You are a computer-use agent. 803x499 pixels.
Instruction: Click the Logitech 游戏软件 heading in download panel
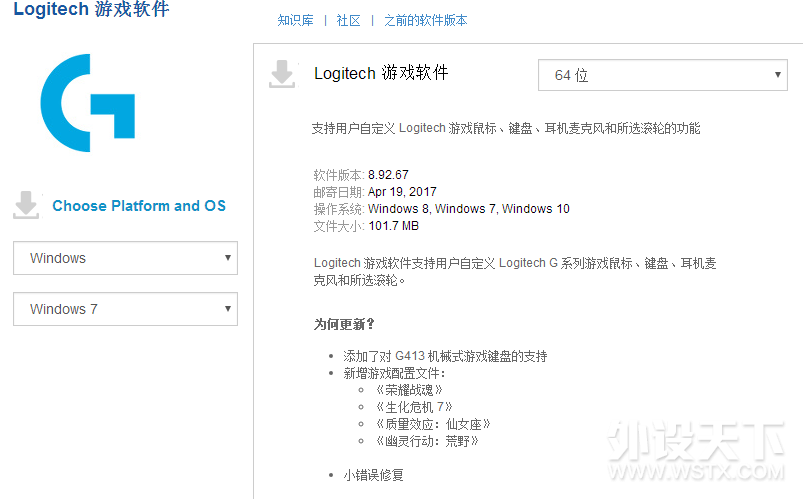[x=381, y=73]
